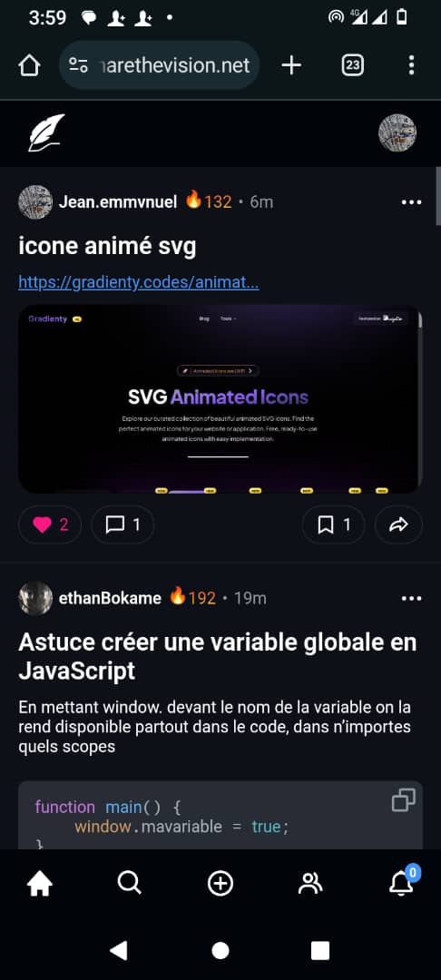441x980 pixels.
Task: Open the three-dot menu on ethanBokame's post
Action: [x=412, y=599]
